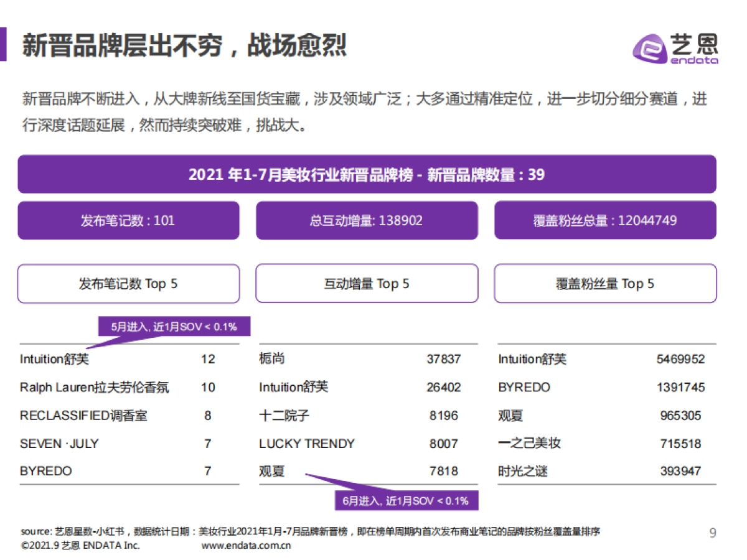The image size is (747, 560).
Task: Expand the 发布笔记数 Top 5 section
Action: pyautogui.click(x=128, y=283)
